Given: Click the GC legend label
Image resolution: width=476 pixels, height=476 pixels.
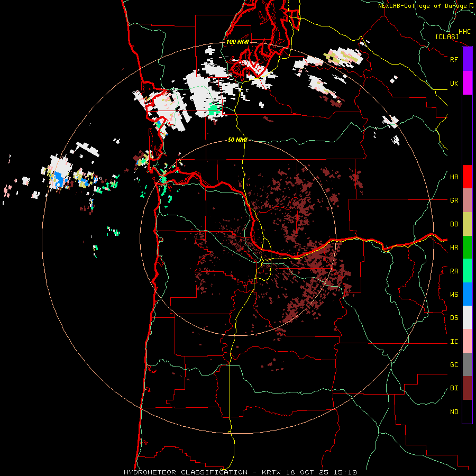Looking at the screenshot, I should point(454,364).
